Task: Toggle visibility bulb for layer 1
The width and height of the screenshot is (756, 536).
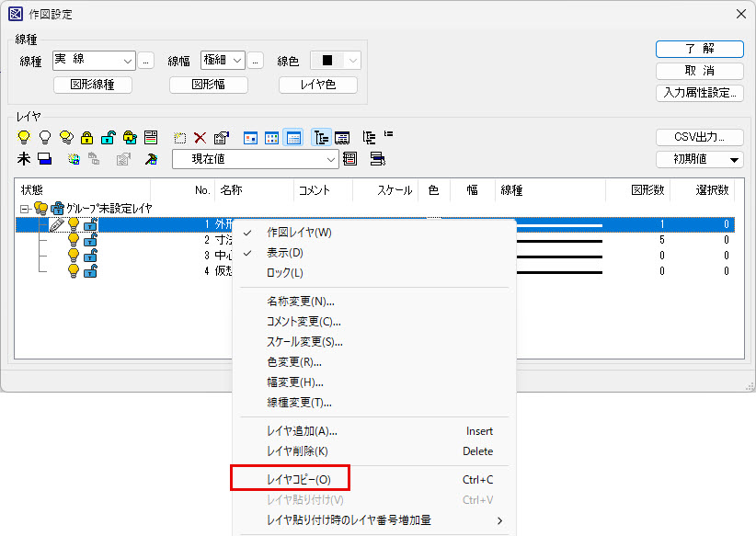Action: pyautogui.click(x=74, y=224)
